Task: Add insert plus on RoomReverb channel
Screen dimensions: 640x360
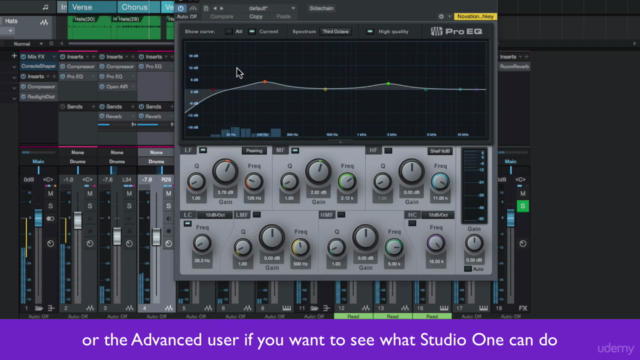Action: pos(527,57)
